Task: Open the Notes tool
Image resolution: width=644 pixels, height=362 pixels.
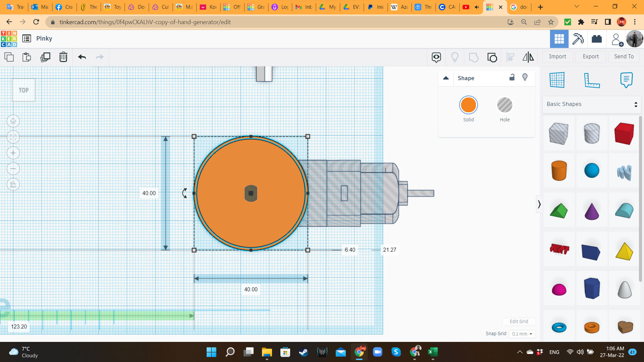Action: click(x=626, y=80)
